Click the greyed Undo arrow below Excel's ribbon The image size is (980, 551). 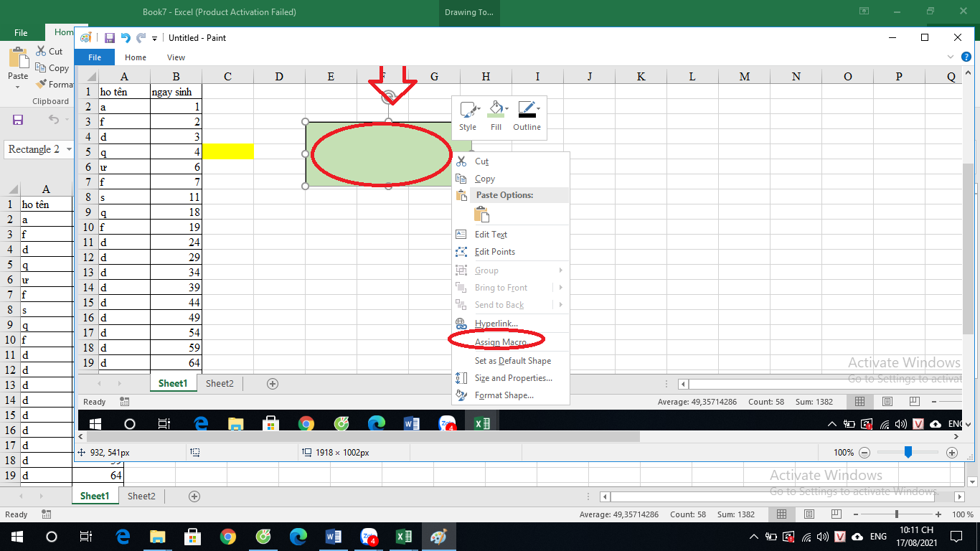[x=54, y=120]
